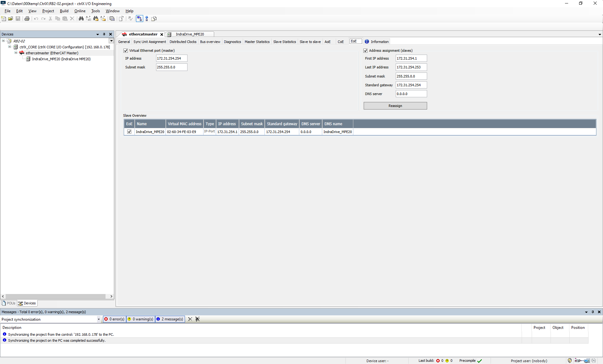Click the Login to device icon

click(x=139, y=19)
